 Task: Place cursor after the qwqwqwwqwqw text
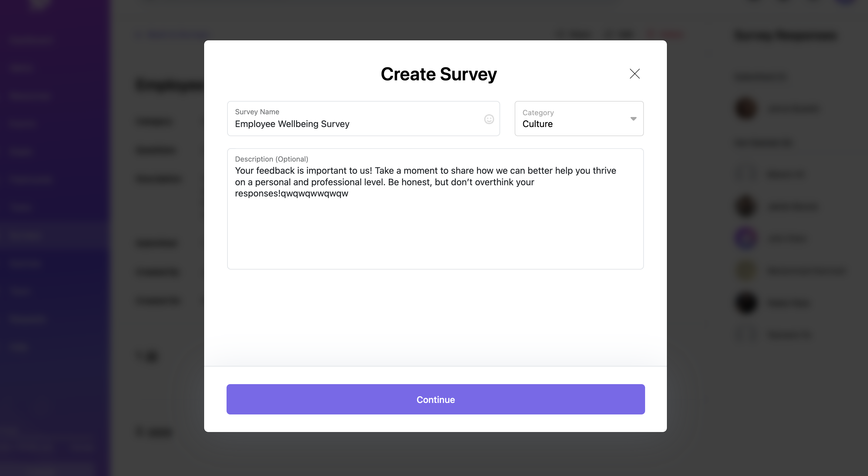[349, 193]
